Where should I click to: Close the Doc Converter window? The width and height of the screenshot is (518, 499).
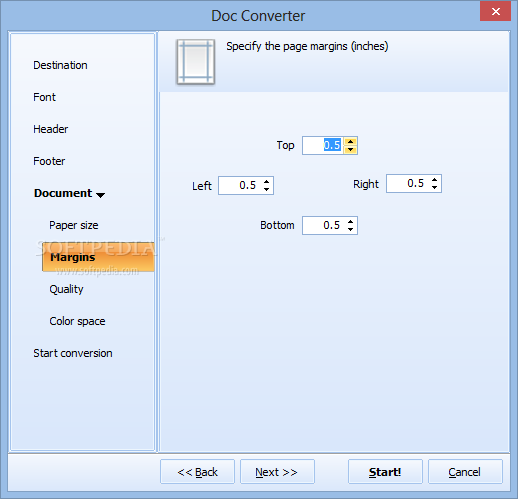coord(496,12)
